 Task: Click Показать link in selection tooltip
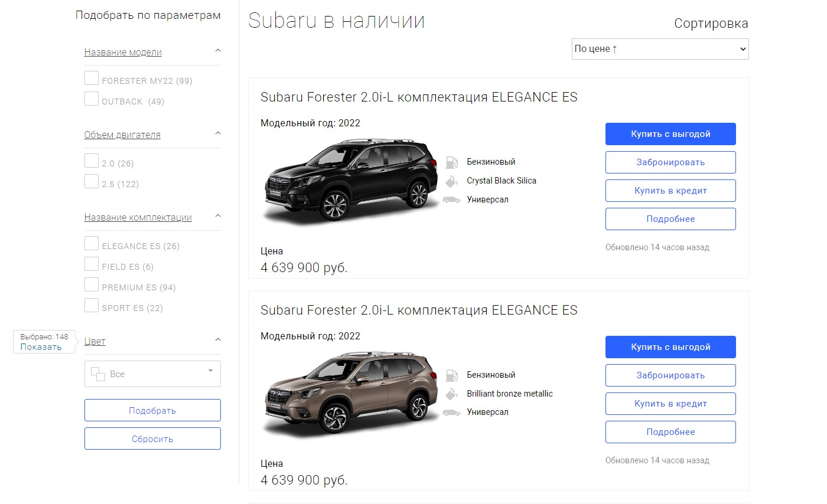41,347
